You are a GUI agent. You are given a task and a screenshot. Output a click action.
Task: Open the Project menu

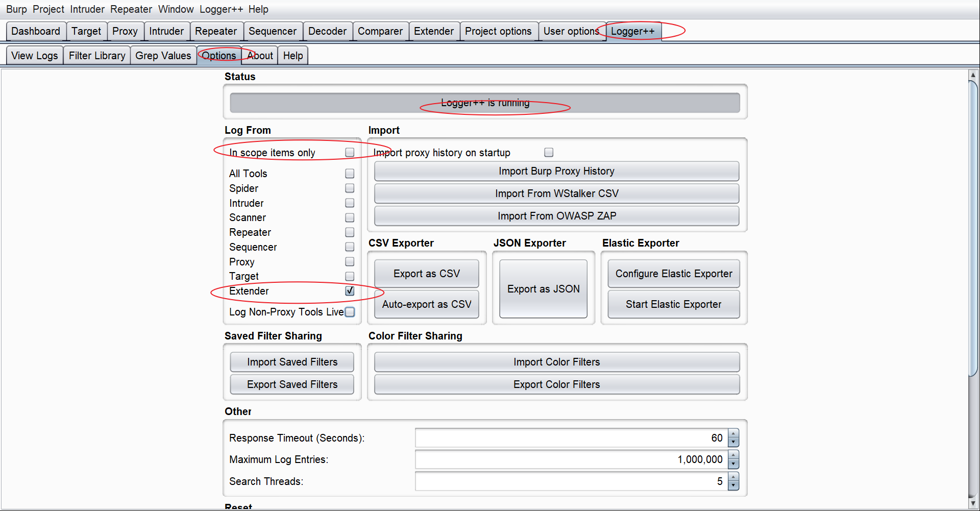[x=48, y=9]
